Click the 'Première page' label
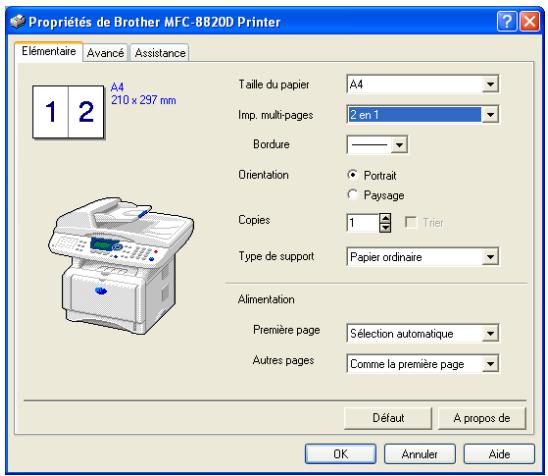 click(x=287, y=330)
